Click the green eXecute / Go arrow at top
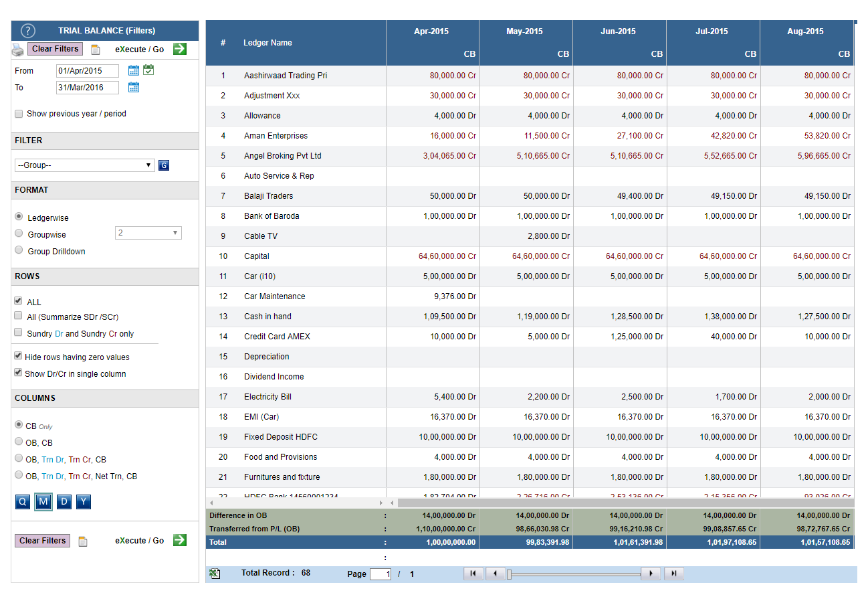Screen dimensions: 868x603 point(180,49)
